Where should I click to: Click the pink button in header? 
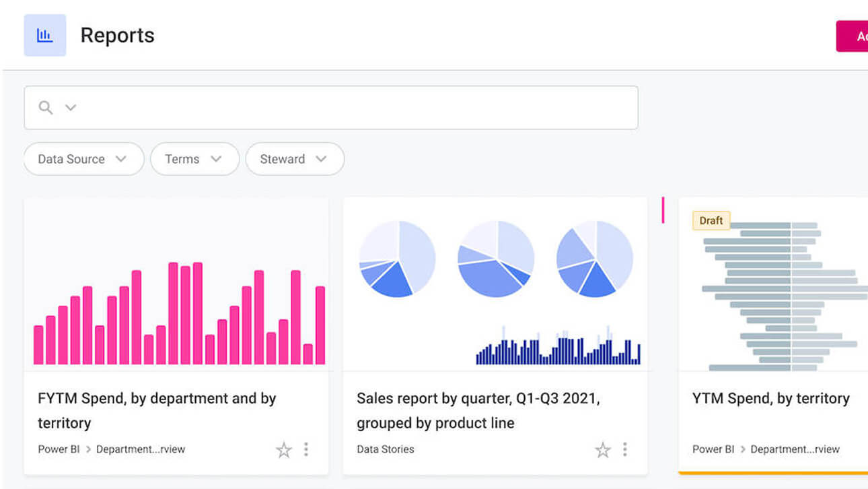(852, 36)
